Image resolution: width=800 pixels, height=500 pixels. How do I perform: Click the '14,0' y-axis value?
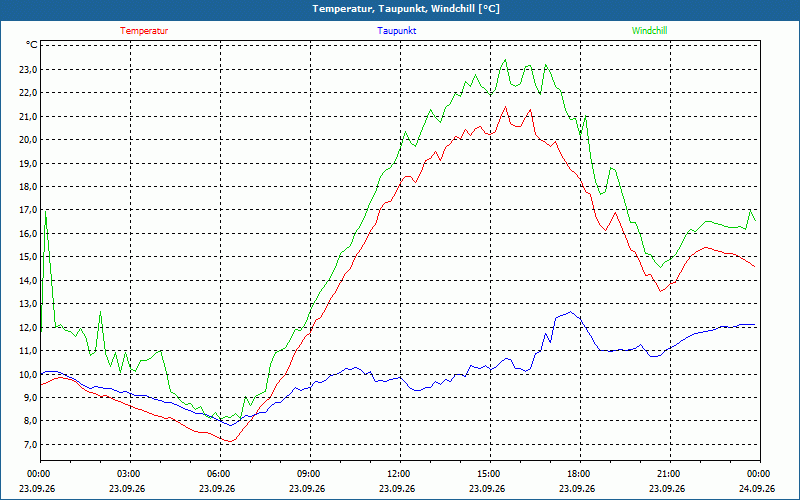28,280
